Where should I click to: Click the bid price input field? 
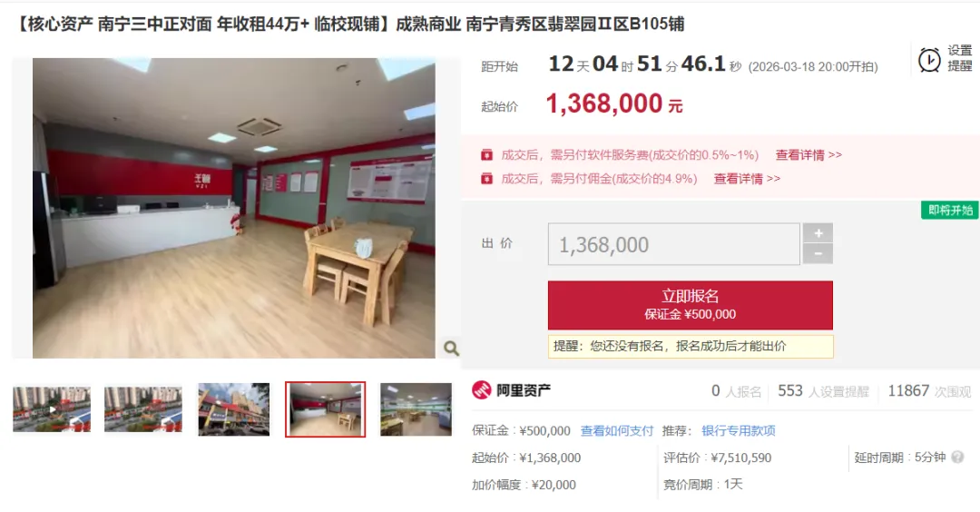[673, 244]
